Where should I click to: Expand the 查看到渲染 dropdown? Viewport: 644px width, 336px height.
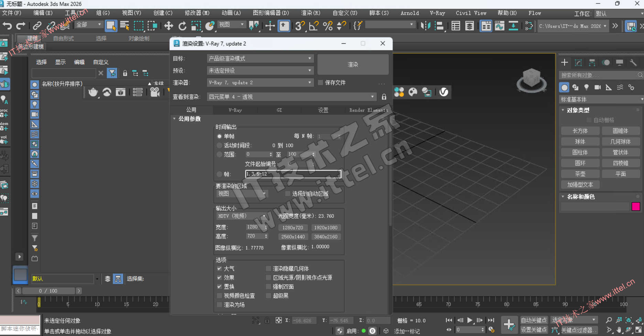click(291, 97)
